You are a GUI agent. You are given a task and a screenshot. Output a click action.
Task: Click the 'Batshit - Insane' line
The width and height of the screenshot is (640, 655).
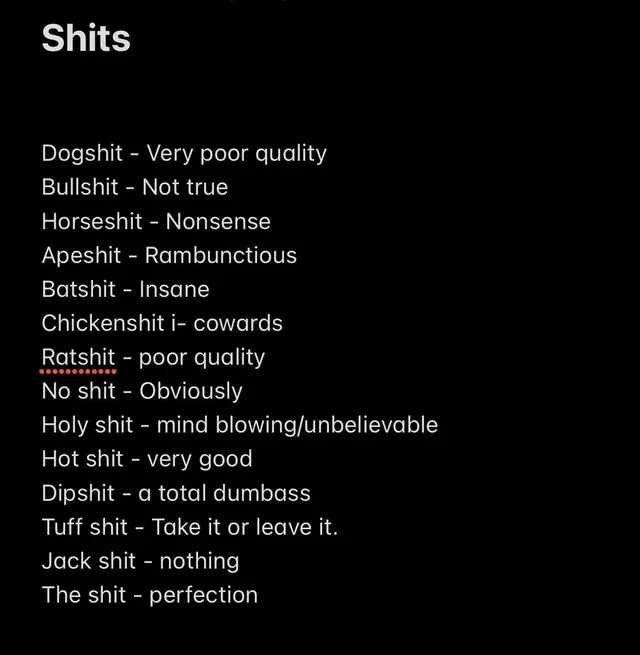pyautogui.click(x=125, y=289)
